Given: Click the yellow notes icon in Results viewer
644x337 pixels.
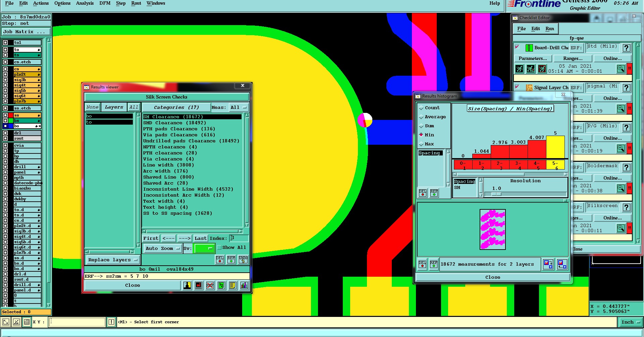Looking at the screenshot, I should pos(233,285).
